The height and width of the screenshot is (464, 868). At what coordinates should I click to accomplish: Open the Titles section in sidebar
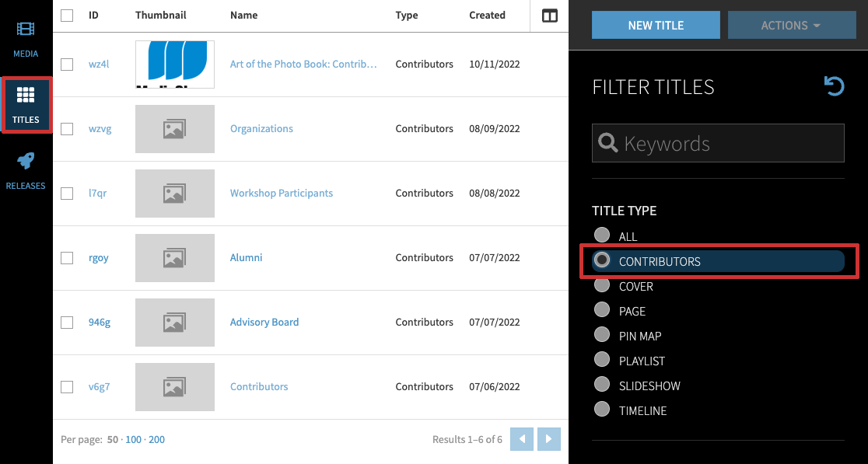(26, 105)
